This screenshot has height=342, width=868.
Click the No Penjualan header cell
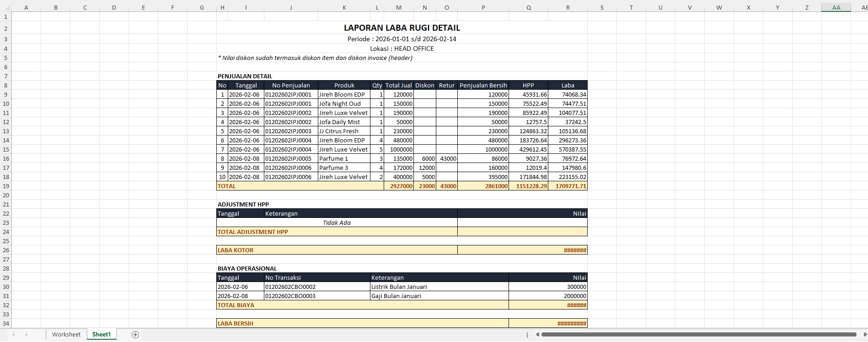pyautogui.click(x=291, y=85)
